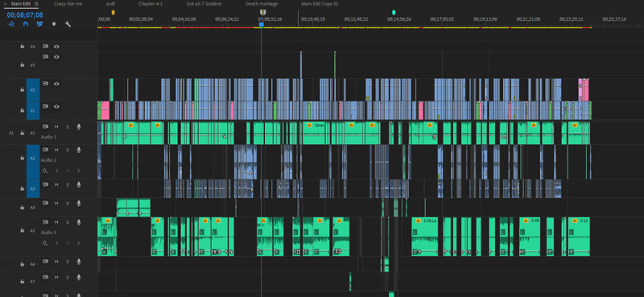This screenshot has height=297, width=644.
Task: Click the Add Marker shield icon
Action: click(54, 24)
